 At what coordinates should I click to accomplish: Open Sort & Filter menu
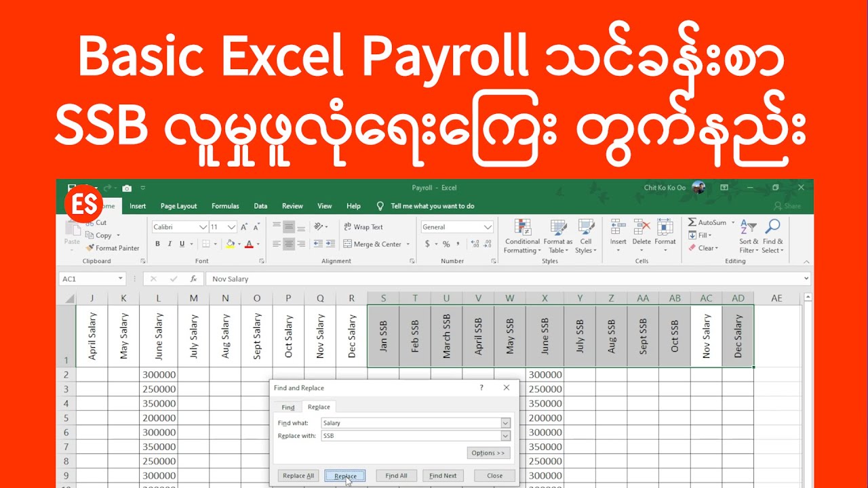[749, 237]
